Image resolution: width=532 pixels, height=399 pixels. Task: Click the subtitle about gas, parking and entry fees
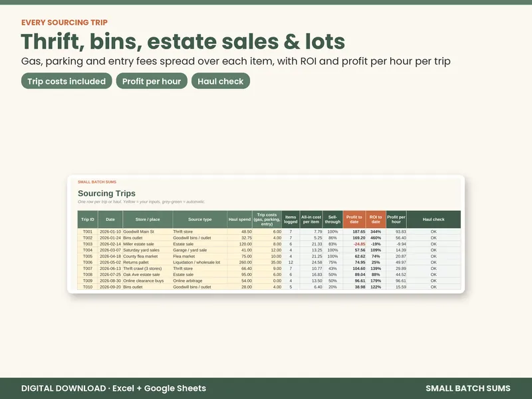236,61
